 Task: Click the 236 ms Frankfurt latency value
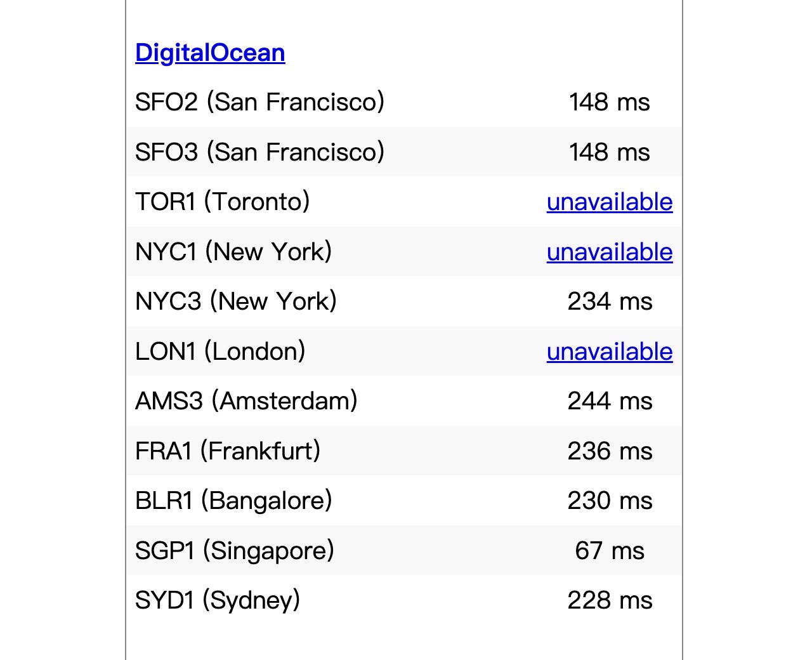click(x=610, y=451)
